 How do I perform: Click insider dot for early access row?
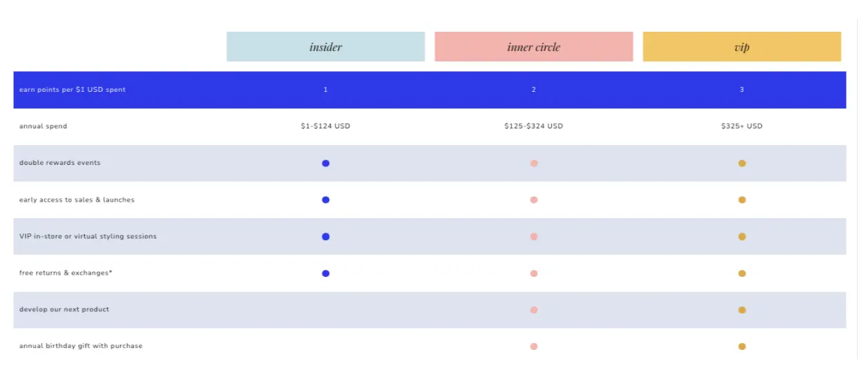325,200
